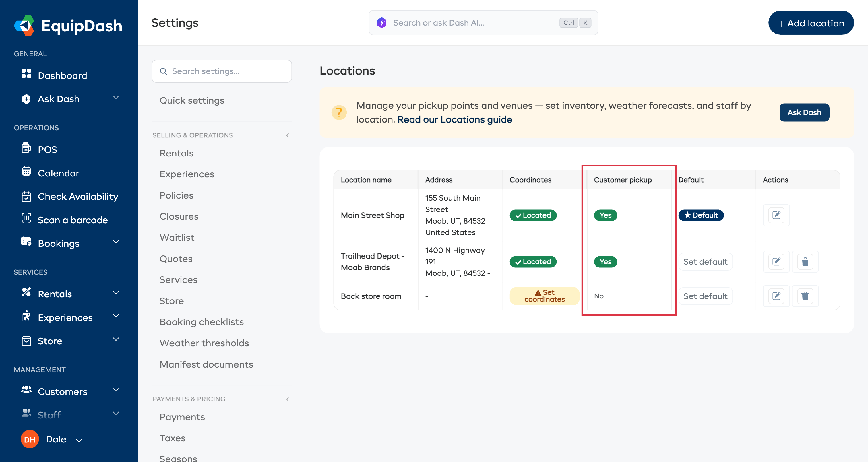This screenshot has height=462, width=868.
Task: Click the Calendar sidebar icon
Action: click(x=26, y=172)
